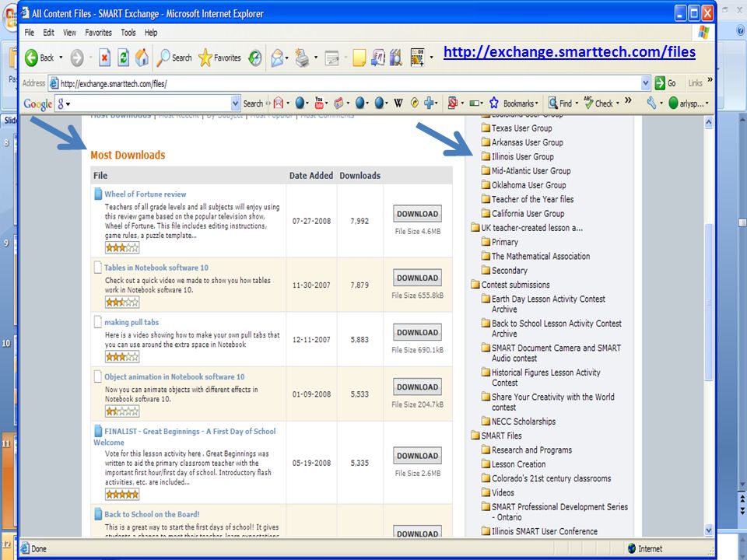Viewport: 747px width, 560px height.
Task: Open the Wheel of Fortune review link
Action: [x=146, y=194]
